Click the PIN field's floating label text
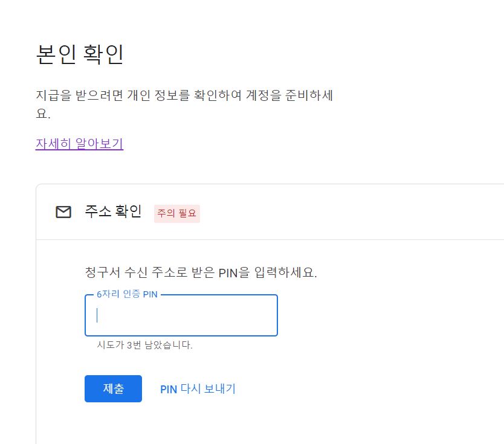 pyautogui.click(x=126, y=294)
